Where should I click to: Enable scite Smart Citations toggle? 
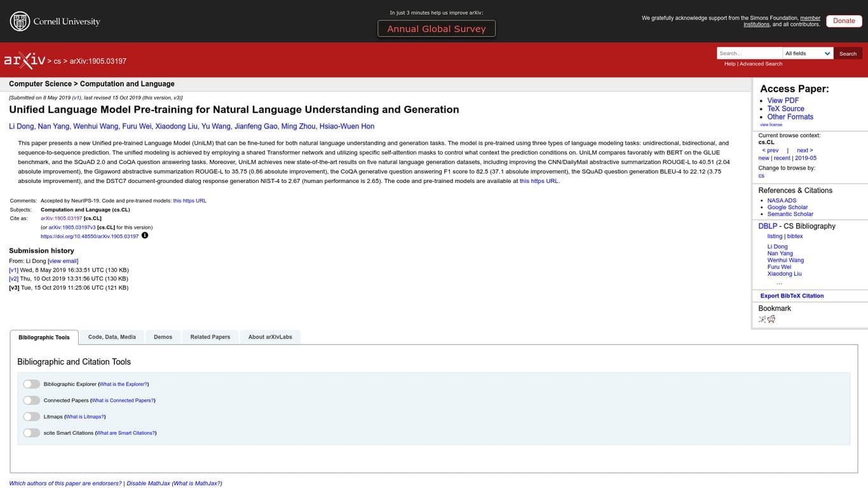[x=31, y=433]
